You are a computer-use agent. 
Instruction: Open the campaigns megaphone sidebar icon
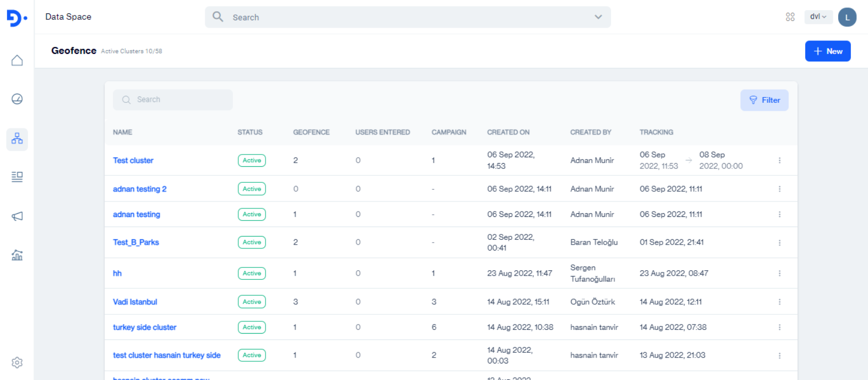17,216
